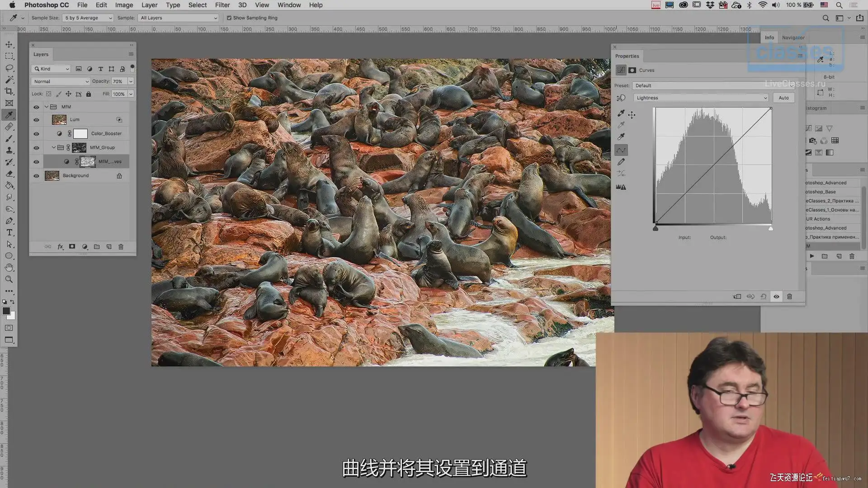Toggle lock transparent pixels

coord(48,94)
